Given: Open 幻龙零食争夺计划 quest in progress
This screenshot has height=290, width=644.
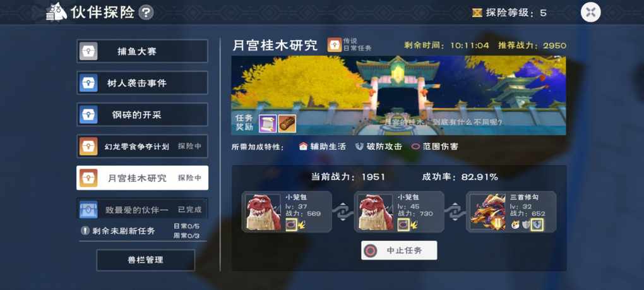Looking at the screenshot, I should (x=142, y=146).
